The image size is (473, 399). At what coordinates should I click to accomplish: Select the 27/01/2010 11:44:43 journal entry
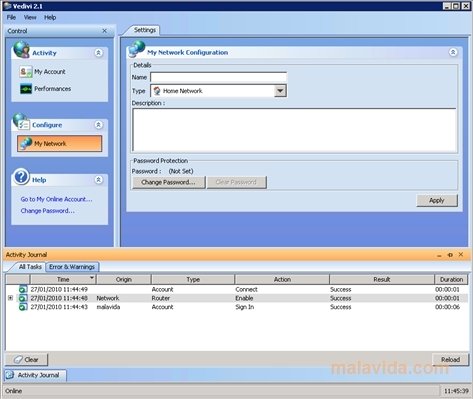pyautogui.click(x=237, y=307)
